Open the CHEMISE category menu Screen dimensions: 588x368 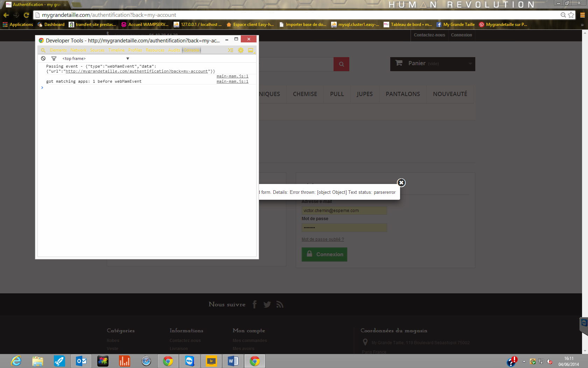(x=305, y=94)
